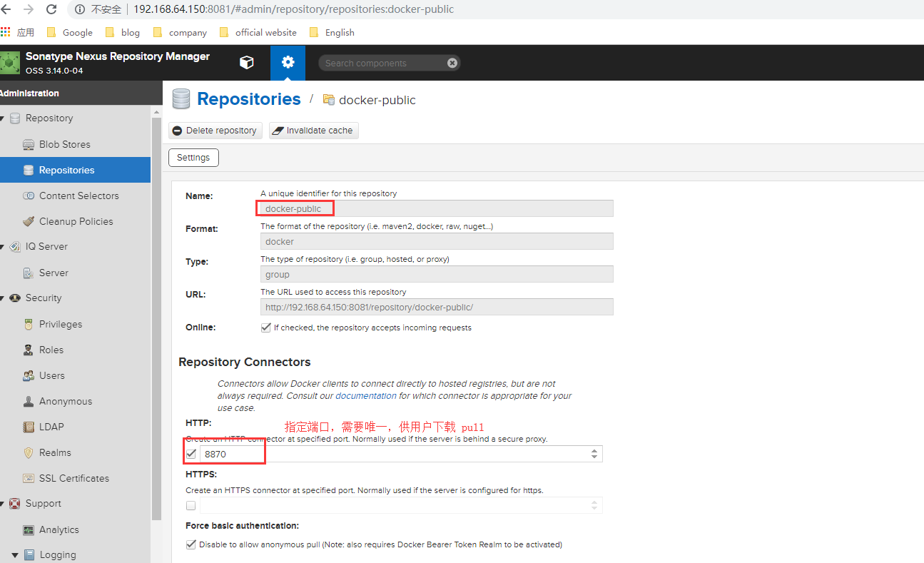Click the Analytics chart icon
The image size is (924, 563).
pyautogui.click(x=29, y=529)
